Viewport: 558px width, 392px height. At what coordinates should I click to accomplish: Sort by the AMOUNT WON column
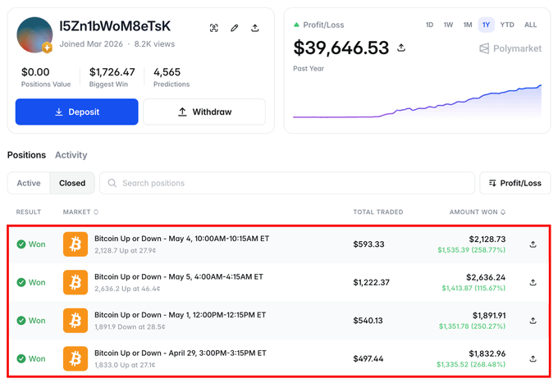pyautogui.click(x=478, y=212)
